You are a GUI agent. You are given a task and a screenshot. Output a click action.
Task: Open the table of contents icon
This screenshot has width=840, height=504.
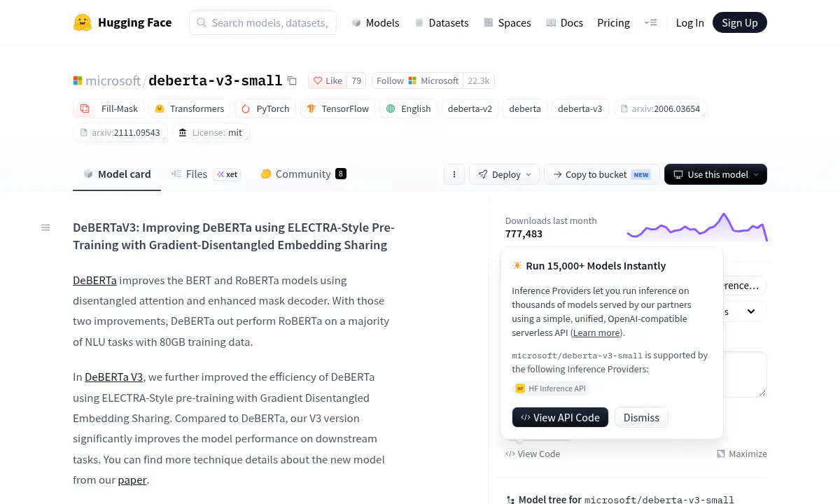(45, 227)
